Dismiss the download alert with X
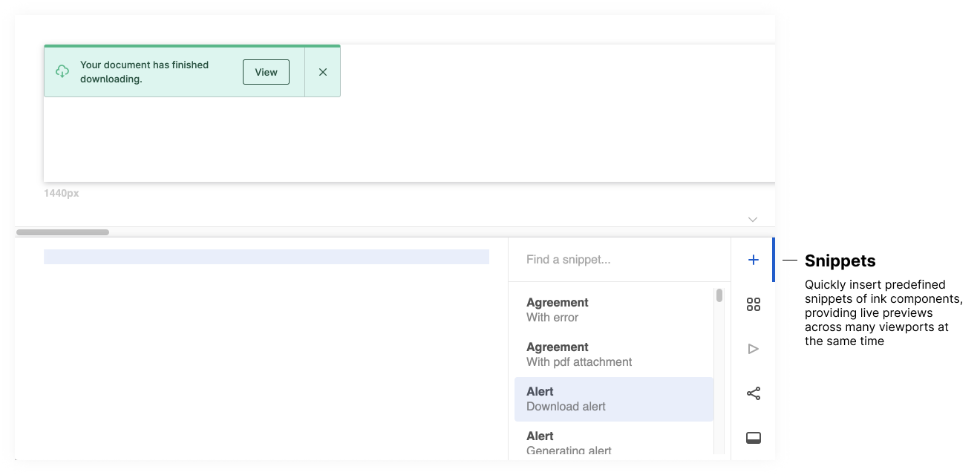This screenshot has width=980, height=475. 322,72
